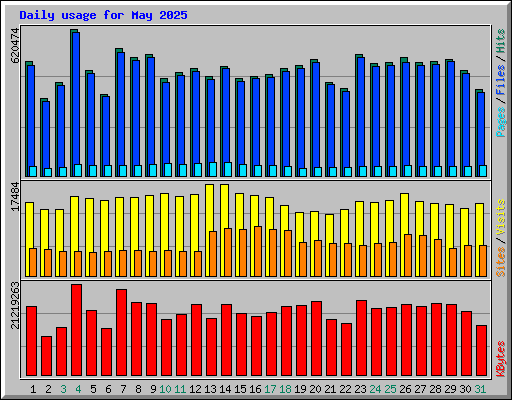Click day 10 label on x-axis

165,389
